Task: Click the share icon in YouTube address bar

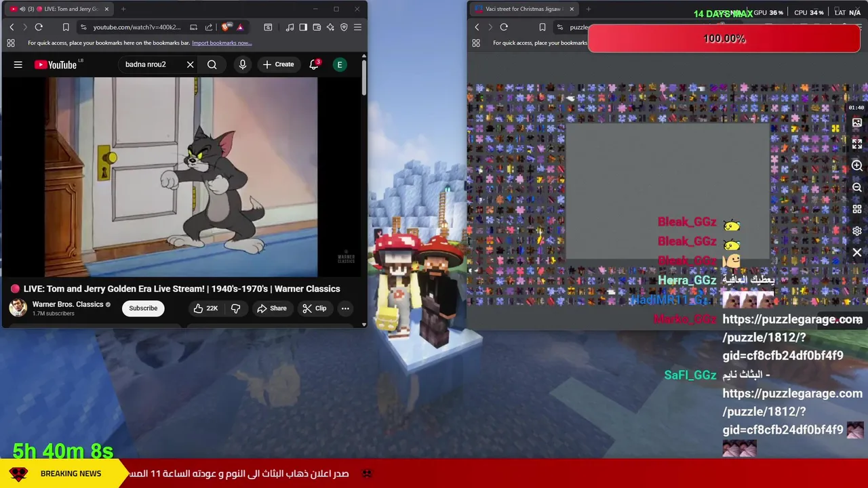Action: [x=209, y=27]
